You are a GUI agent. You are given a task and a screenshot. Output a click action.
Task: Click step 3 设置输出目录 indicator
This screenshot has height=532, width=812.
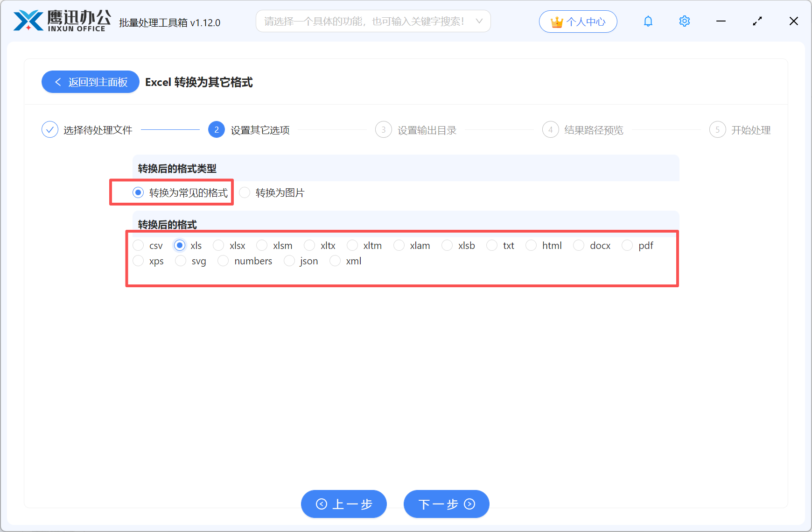383,129
